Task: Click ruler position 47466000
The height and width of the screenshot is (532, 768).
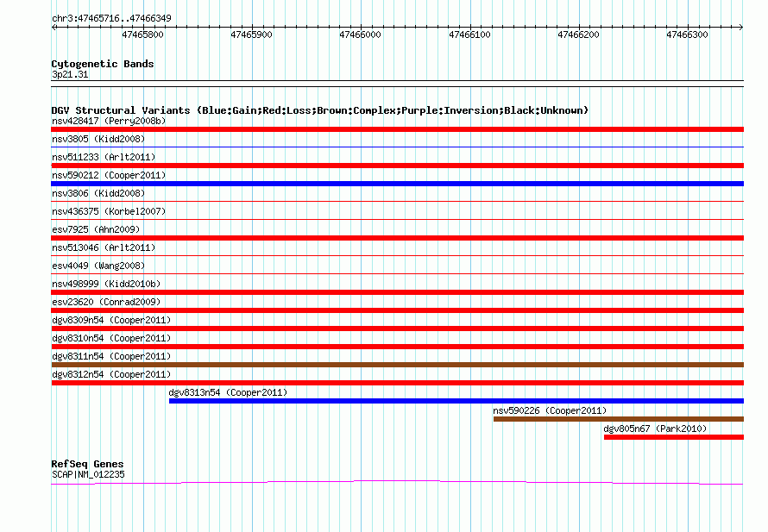Action: [x=360, y=34]
